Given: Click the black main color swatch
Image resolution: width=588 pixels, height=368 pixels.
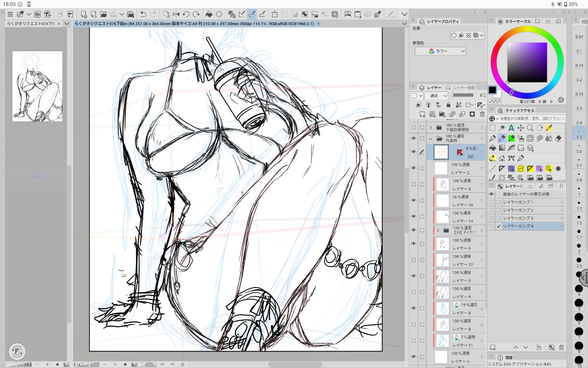Looking at the screenshot, I should 492,90.
